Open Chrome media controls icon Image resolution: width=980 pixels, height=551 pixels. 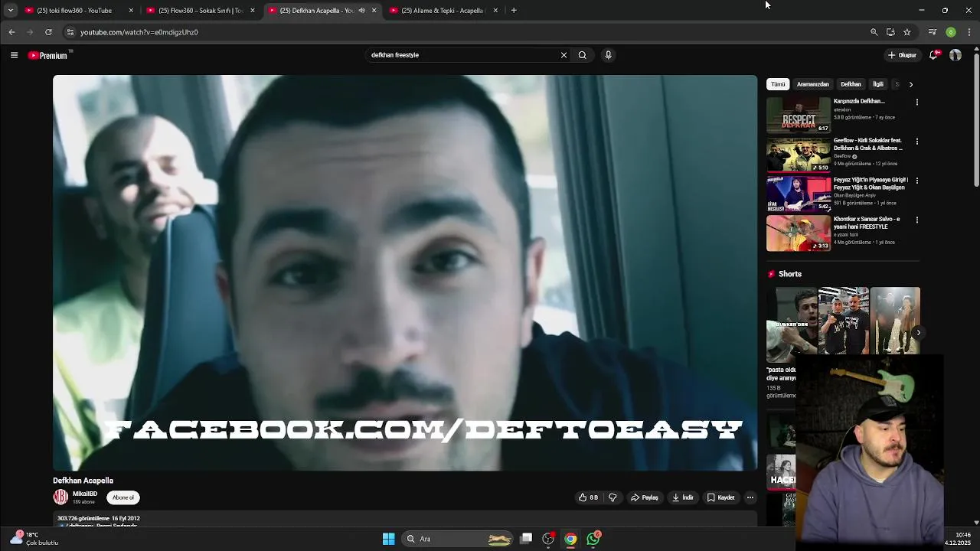[x=933, y=32]
